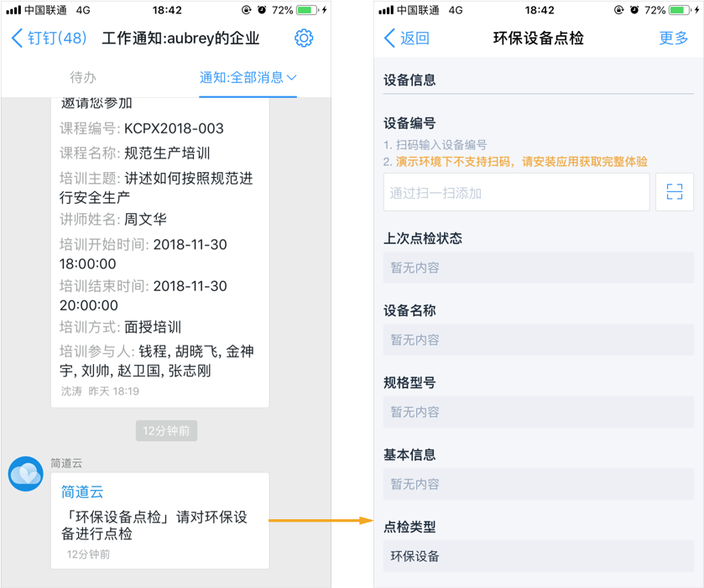The height and width of the screenshot is (588, 704).
Task: Tap the 设备名称 empty field
Action: (539, 340)
